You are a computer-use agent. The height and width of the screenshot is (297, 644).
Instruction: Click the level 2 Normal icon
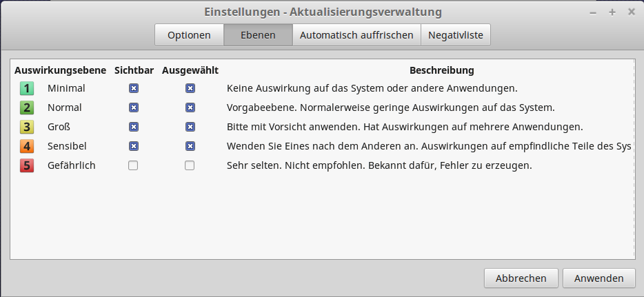point(26,107)
